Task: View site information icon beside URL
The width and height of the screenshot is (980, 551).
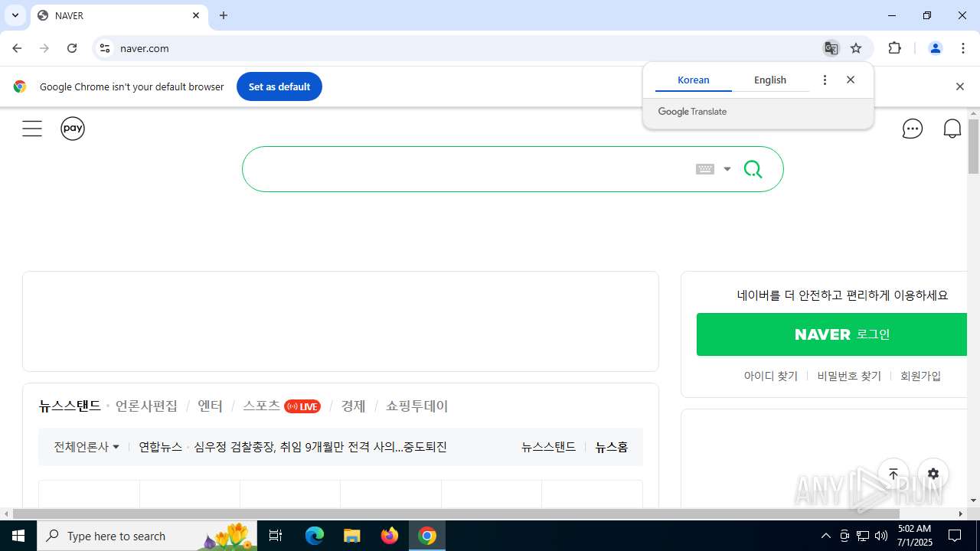Action: 105,48
